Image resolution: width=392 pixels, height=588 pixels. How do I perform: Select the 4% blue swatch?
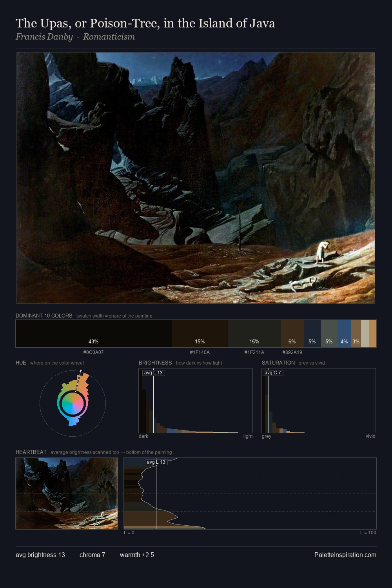344,334
